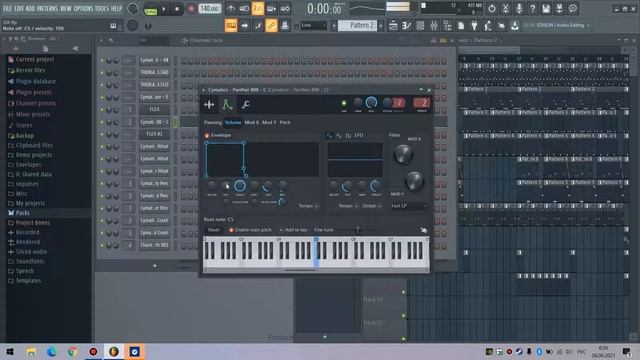Click the save project floppy icon
This screenshot has width=640, height=360.
[546, 8]
